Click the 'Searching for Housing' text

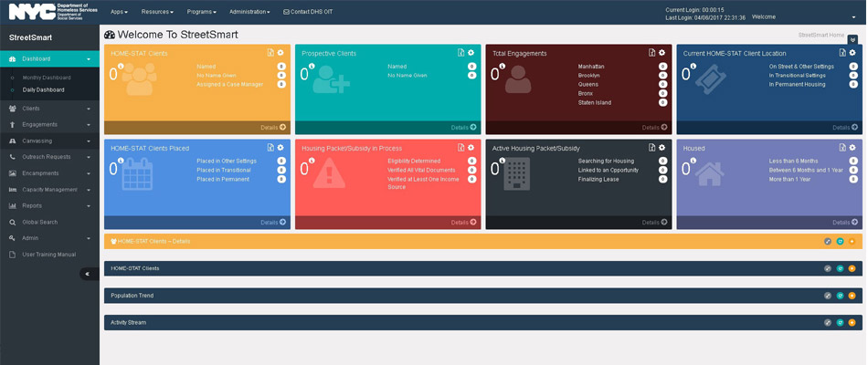click(x=607, y=161)
